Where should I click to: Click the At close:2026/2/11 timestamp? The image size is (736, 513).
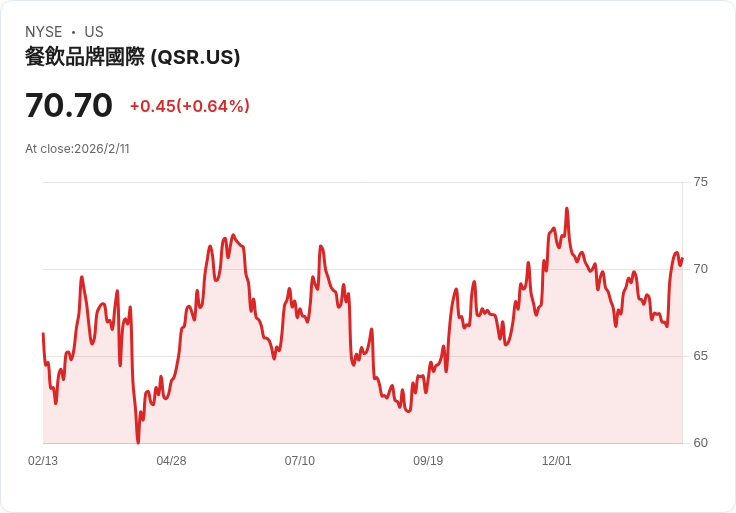[77, 149]
